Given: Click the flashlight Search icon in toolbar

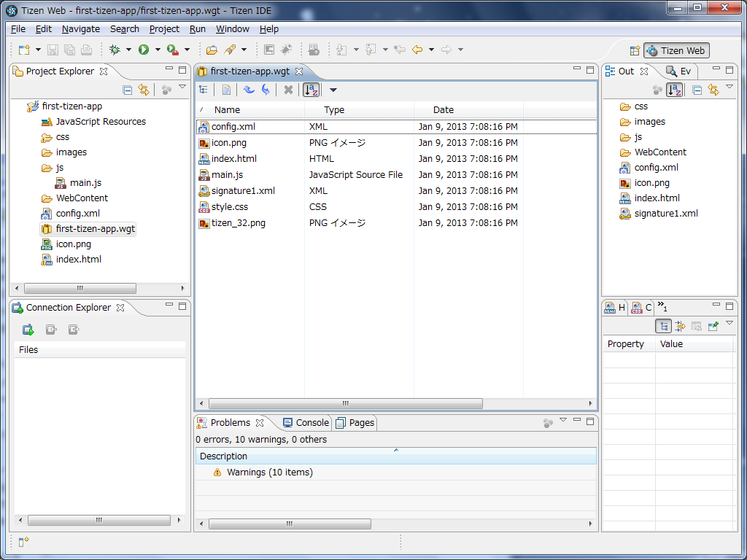Looking at the screenshot, I should [230, 50].
